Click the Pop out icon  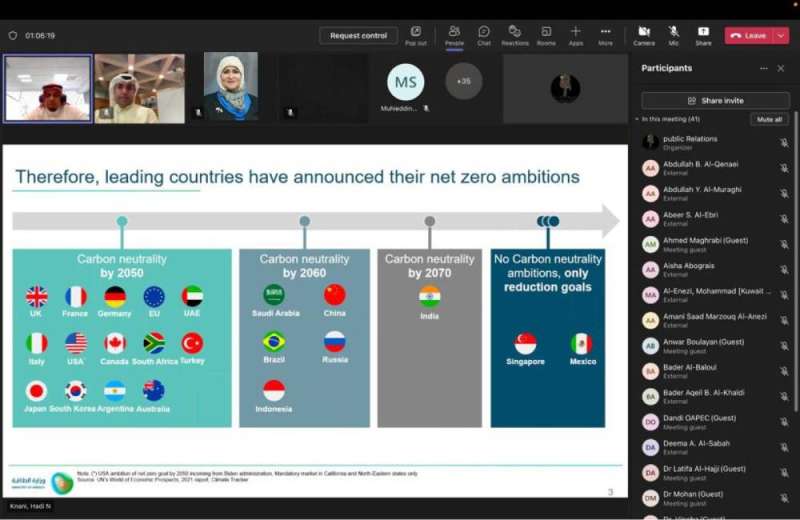click(x=416, y=35)
